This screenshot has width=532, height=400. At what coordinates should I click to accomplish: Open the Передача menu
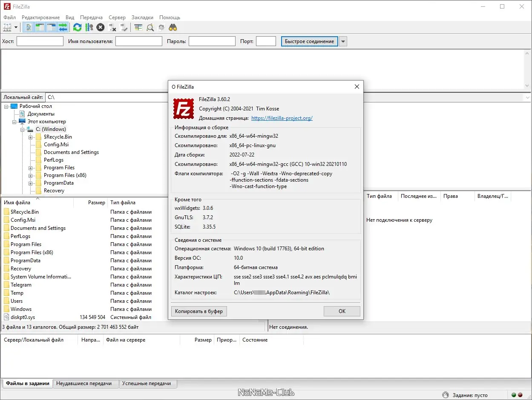91,17
